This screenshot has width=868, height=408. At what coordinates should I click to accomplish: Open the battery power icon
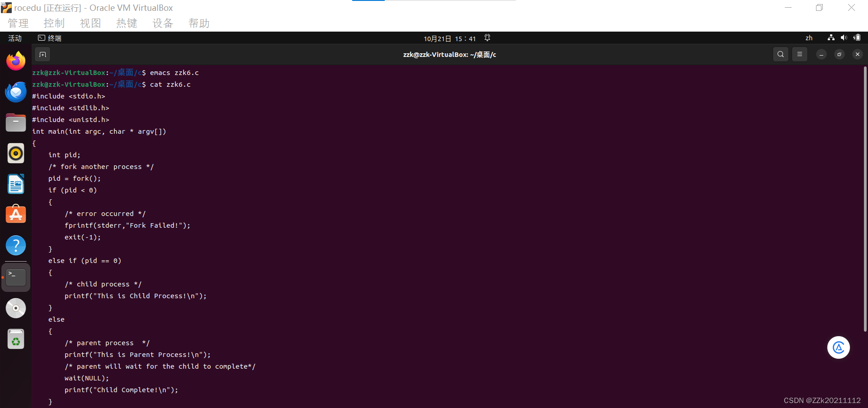[857, 38]
